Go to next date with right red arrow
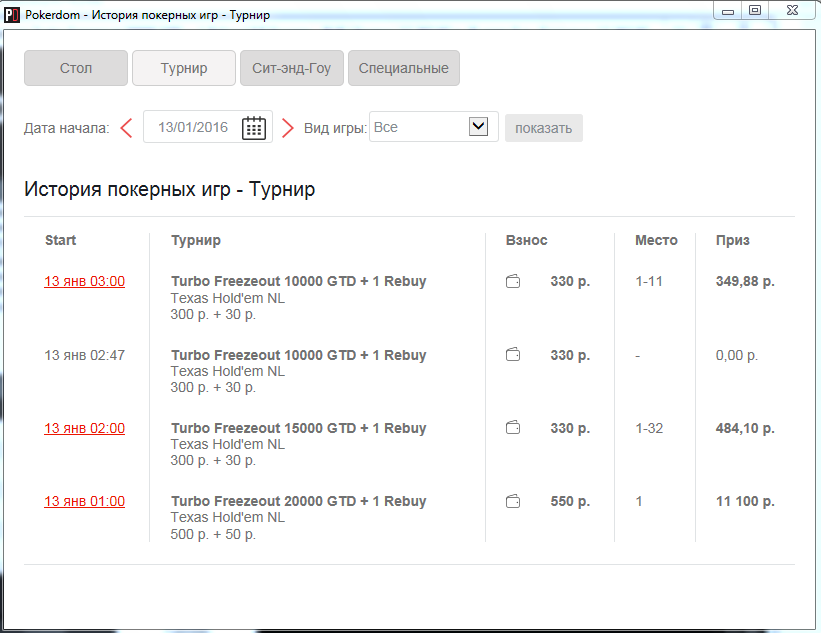The image size is (821, 633). (x=287, y=128)
